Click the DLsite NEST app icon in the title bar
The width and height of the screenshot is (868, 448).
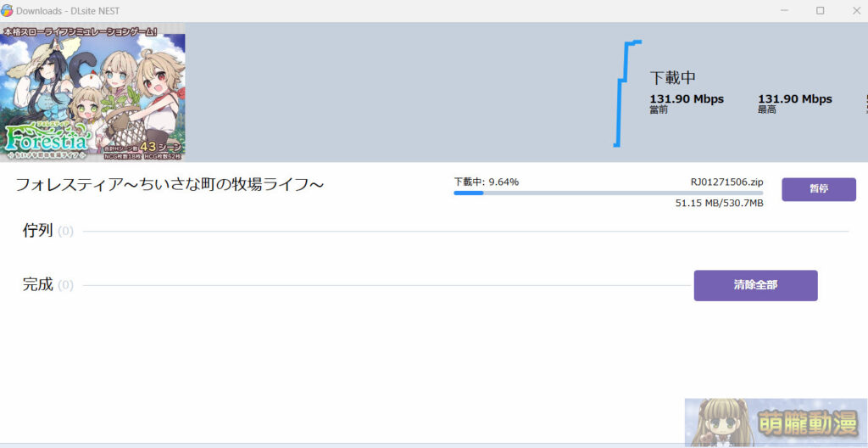tap(7, 10)
